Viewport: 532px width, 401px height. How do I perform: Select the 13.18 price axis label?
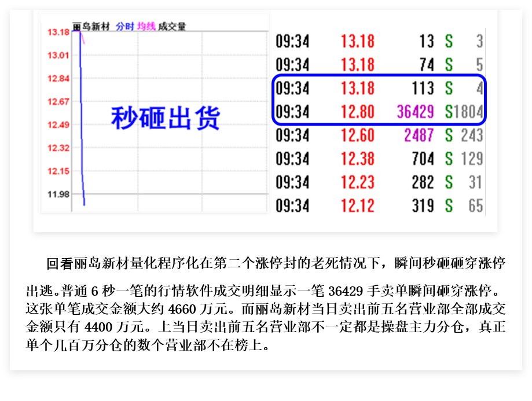58,32
